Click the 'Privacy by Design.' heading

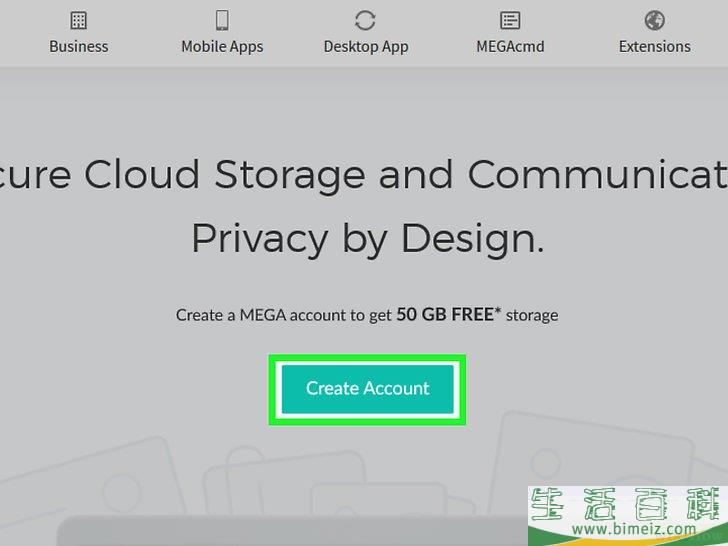(x=368, y=239)
